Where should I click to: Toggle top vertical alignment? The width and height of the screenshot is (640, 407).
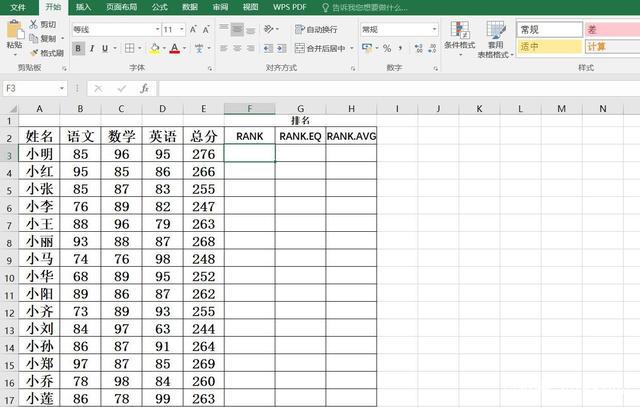[x=224, y=29]
